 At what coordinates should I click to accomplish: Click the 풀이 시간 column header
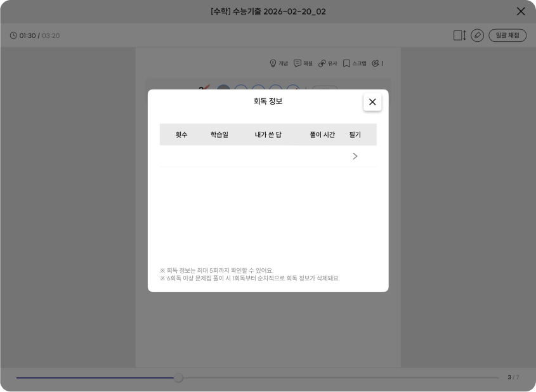pos(322,134)
